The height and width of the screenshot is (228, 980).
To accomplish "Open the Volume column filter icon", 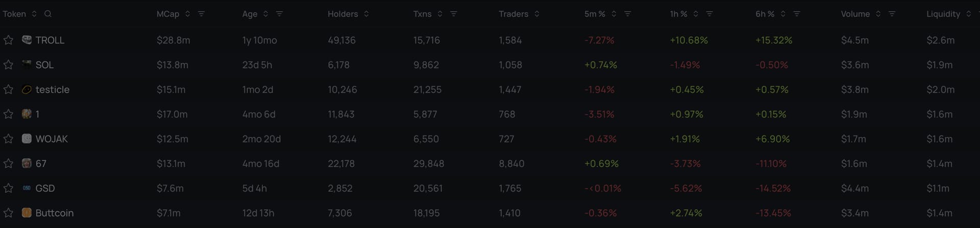I will (x=892, y=14).
